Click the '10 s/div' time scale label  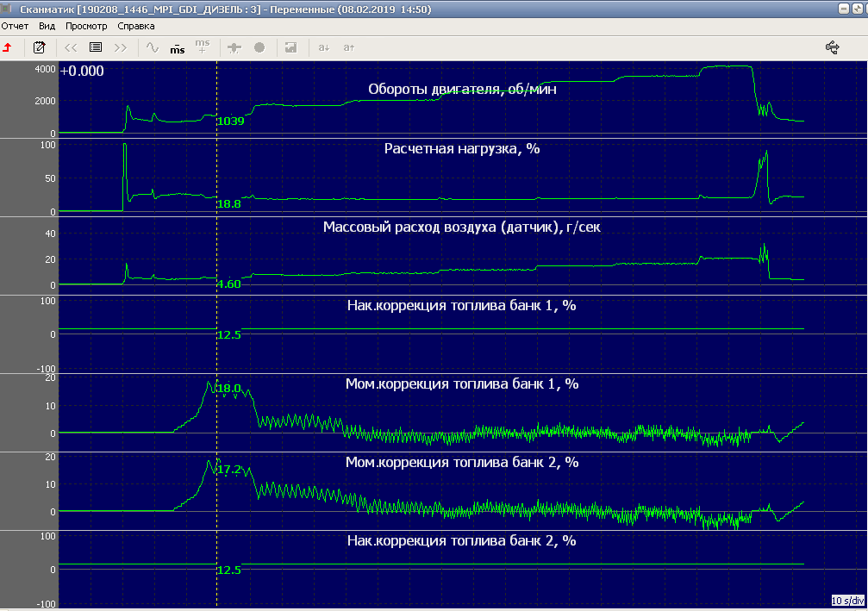[848, 600]
